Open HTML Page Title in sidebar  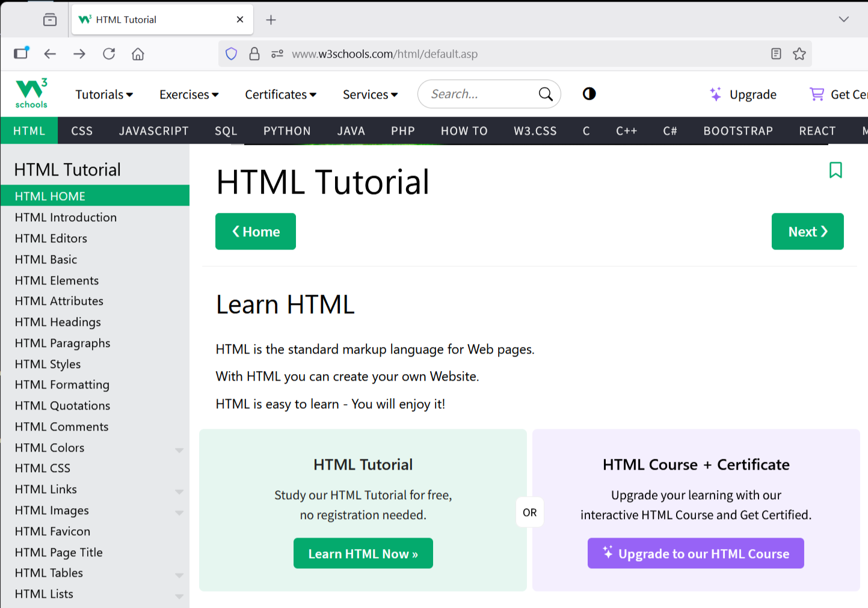pyautogui.click(x=94, y=552)
